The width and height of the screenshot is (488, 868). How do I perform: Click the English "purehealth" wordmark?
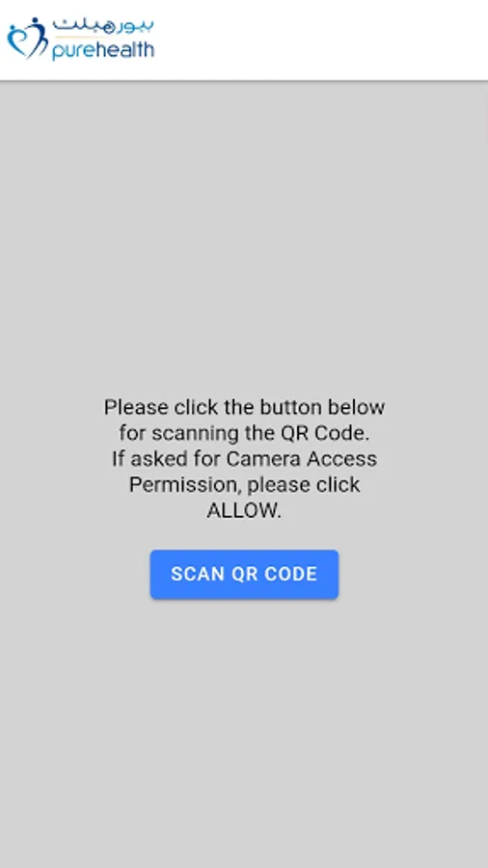pyautogui.click(x=103, y=50)
